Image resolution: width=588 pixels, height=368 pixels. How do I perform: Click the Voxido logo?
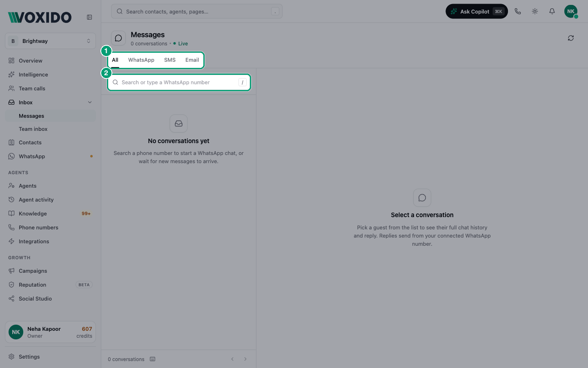click(x=40, y=17)
